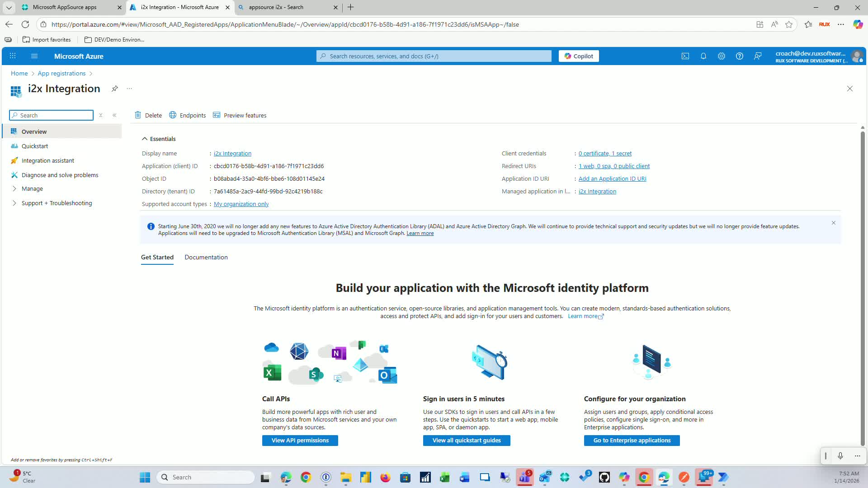Open portal settings gear
868x488 pixels.
pos(722,56)
